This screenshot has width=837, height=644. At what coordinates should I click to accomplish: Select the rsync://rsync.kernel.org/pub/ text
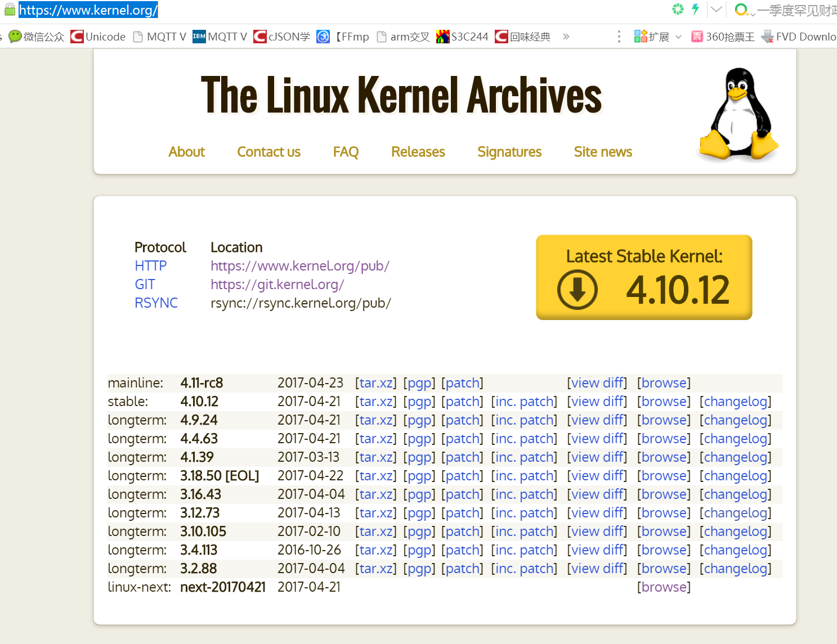pos(301,303)
